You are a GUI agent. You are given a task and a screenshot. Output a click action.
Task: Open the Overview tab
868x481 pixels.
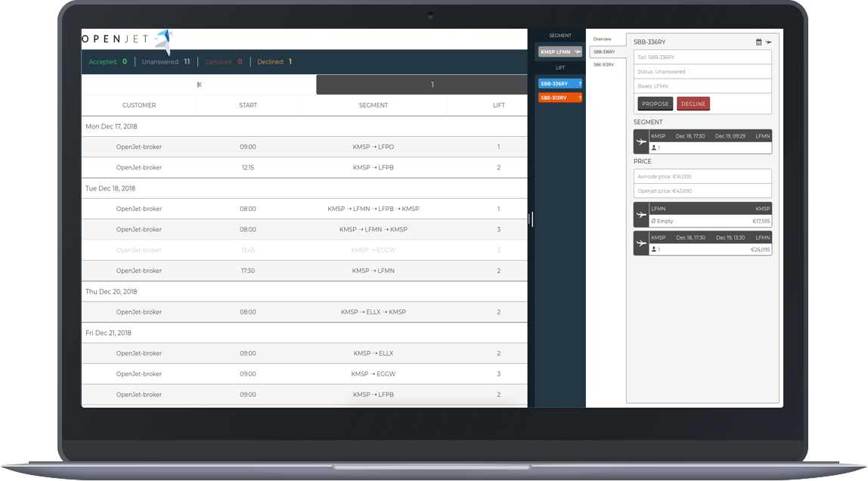point(603,39)
